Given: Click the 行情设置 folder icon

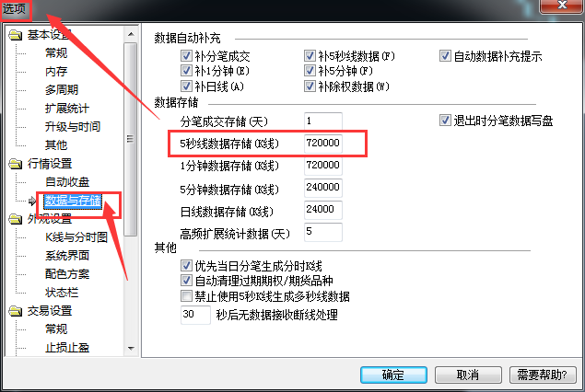Looking at the screenshot, I should tap(16, 164).
